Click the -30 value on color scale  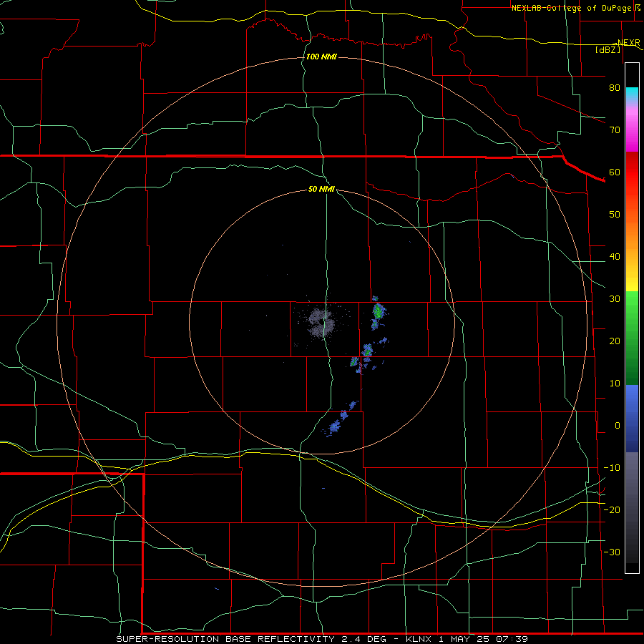612,552
